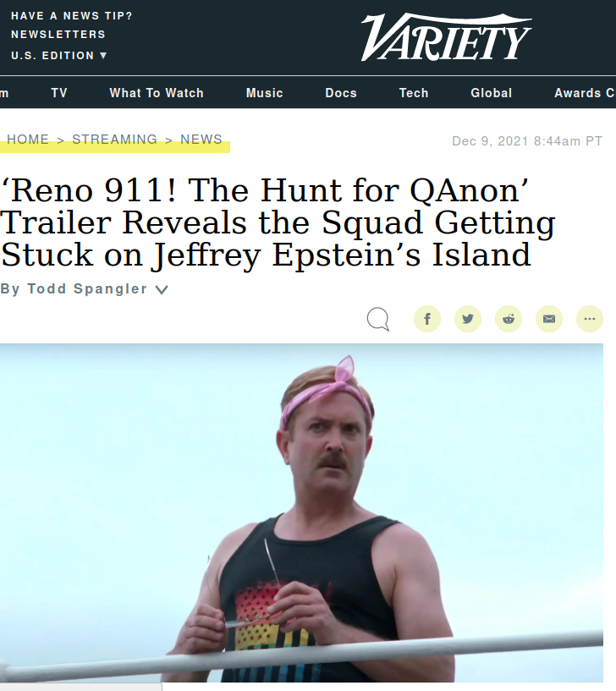Share article via email icon
The width and height of the screenshot is (616, 691).
[x=549, y=319]
